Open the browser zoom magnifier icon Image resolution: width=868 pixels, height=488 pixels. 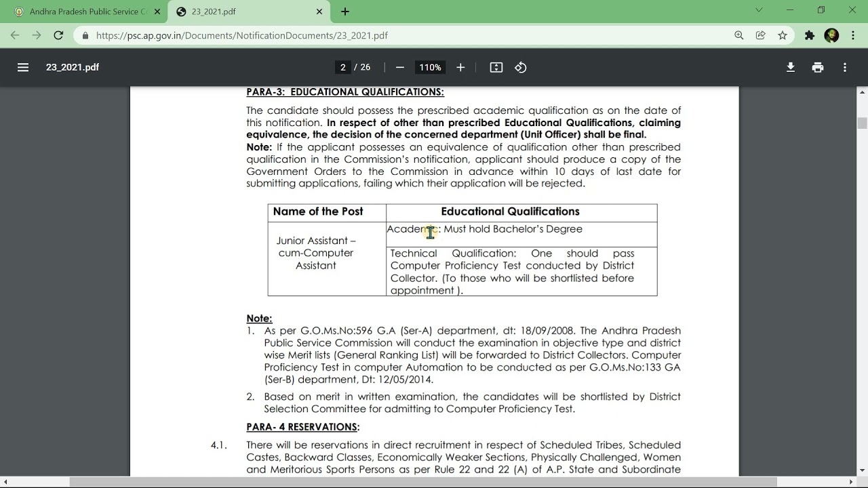[x=739, y=35]
